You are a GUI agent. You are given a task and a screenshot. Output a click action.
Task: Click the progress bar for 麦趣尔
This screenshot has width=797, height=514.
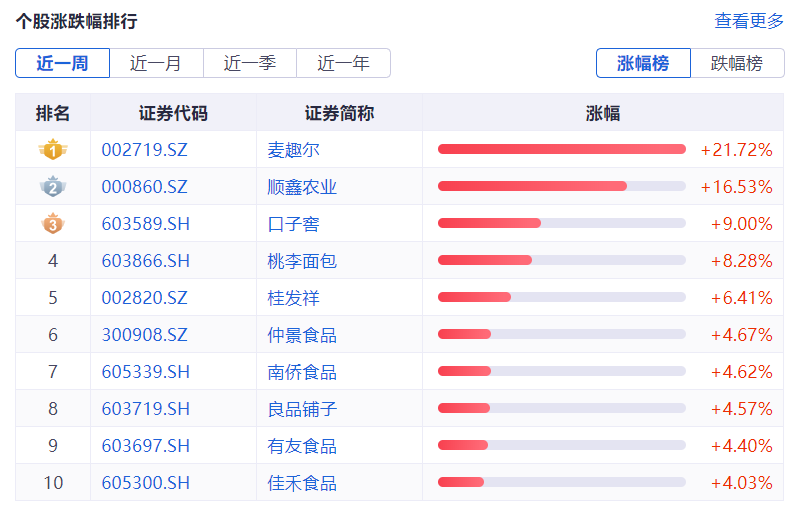[562, 149]
